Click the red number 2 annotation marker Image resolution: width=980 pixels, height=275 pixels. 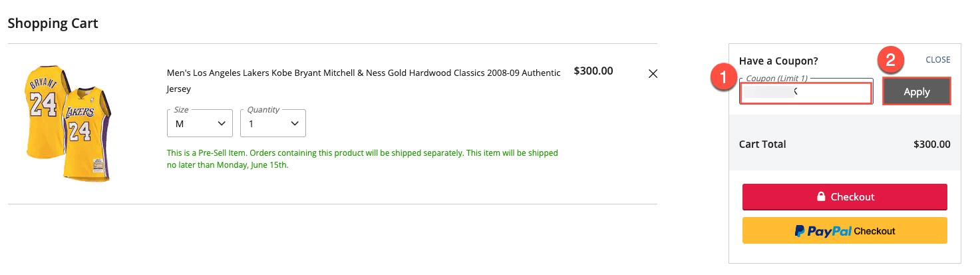pyautogui.click(x=891, y=61)
